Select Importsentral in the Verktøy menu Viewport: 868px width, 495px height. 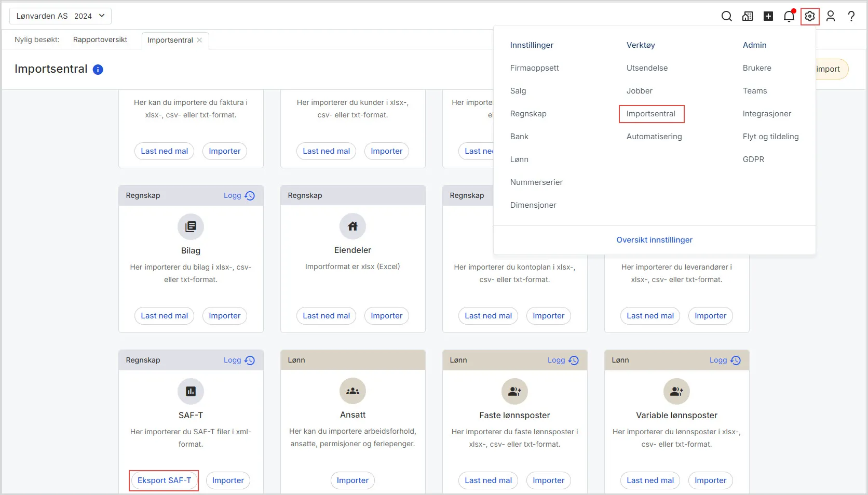pyautogui.click(x=651, y=114)
